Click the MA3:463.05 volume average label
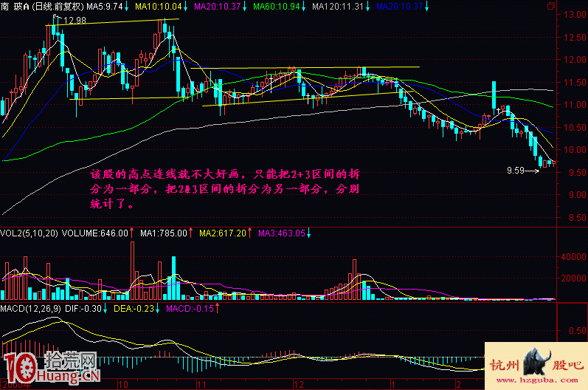Image resolution: width=588 pixels, height=390 pixels. [x=282, y=233]
